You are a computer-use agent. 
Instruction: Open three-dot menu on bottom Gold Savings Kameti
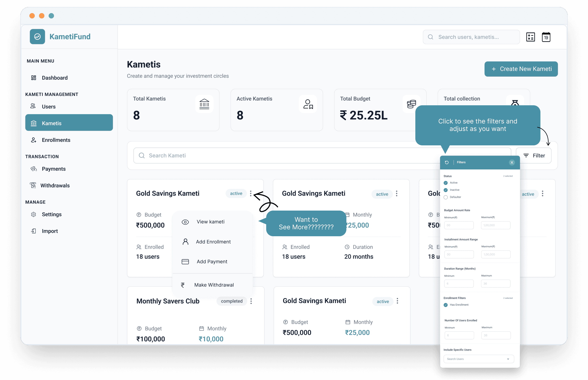point(397,301)
